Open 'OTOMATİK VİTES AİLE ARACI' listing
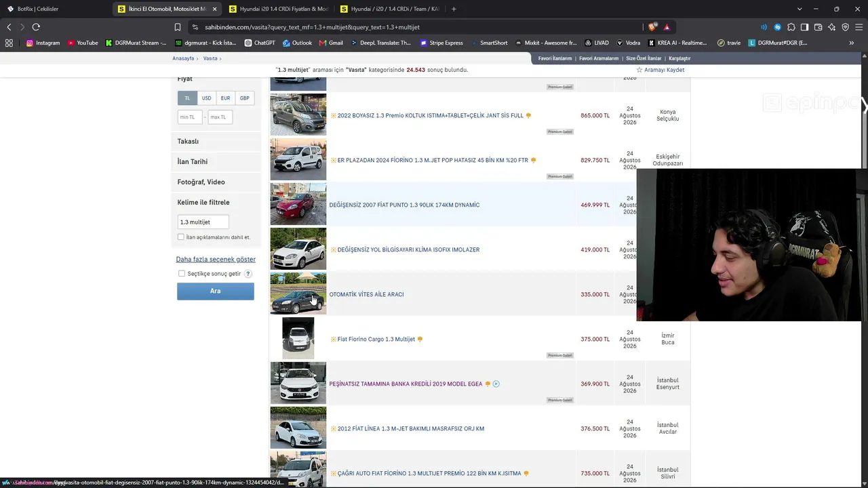 click(x=366, y=294)
